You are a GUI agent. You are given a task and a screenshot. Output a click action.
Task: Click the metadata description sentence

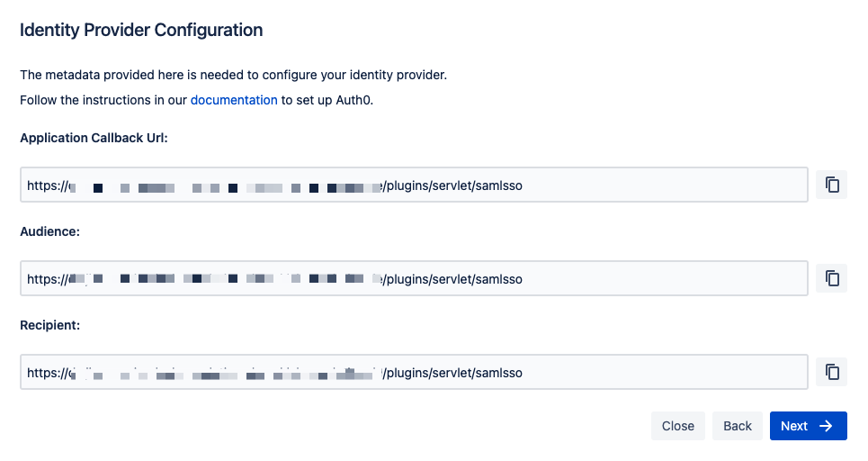pos(233,75)
